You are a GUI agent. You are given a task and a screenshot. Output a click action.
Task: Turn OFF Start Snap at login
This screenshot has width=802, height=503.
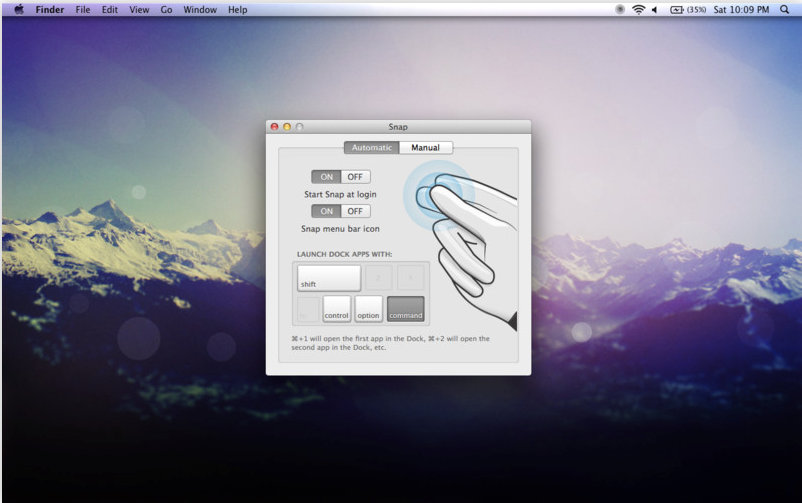pyautogui.click(x=355, y=177)
